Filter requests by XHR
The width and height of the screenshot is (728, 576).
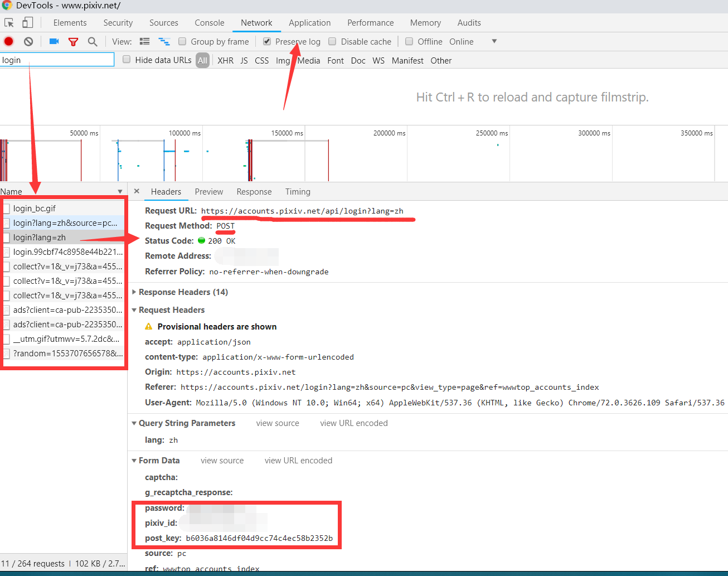[226, 60]
